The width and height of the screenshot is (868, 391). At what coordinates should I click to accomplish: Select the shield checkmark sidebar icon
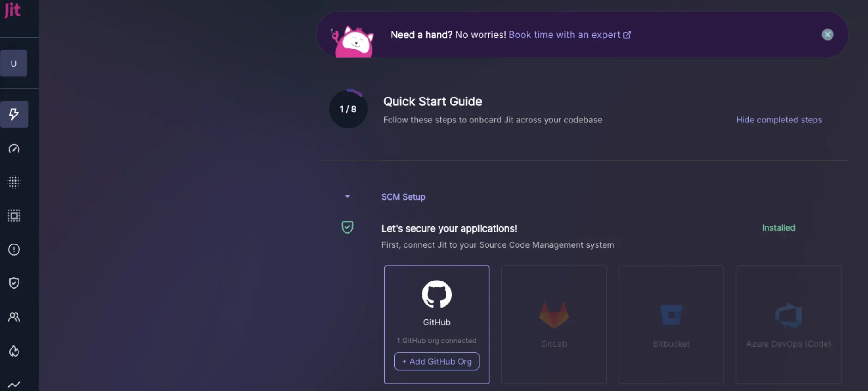tap(14, 283)
